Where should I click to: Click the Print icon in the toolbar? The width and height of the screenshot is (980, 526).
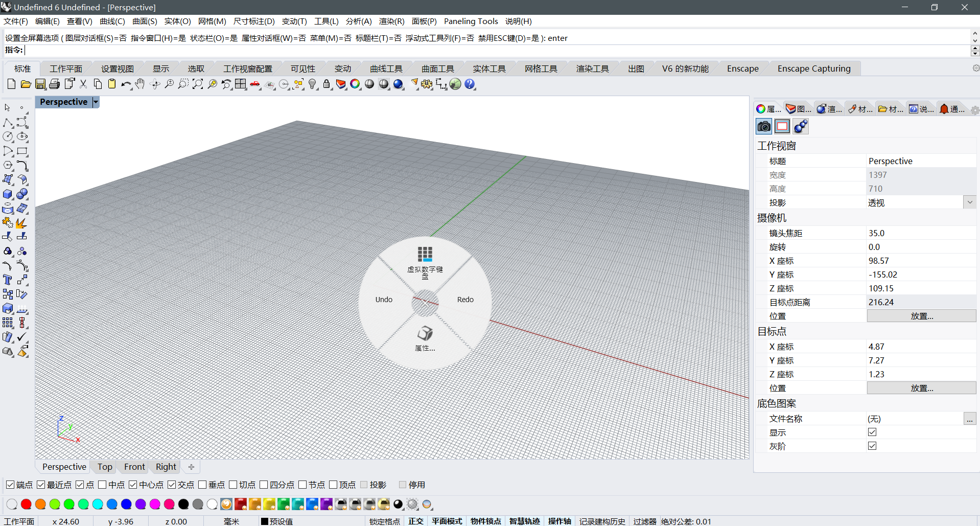[x=55, y=84]
